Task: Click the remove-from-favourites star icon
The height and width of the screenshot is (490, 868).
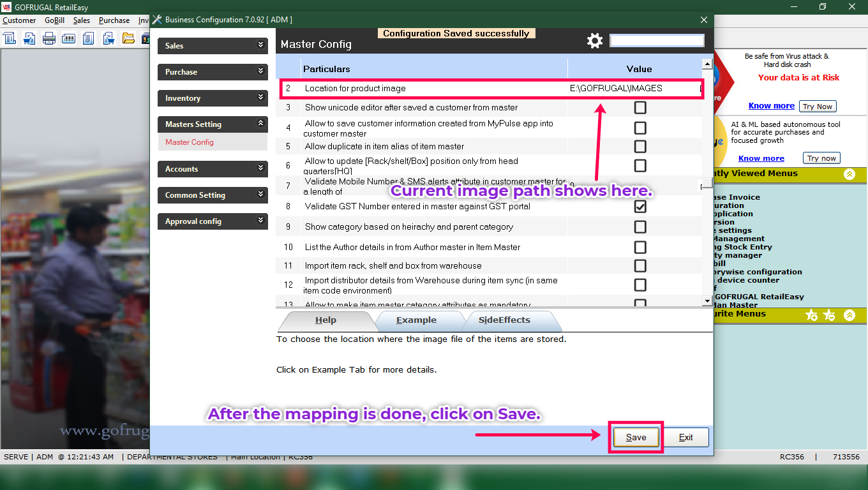Action: pos(828,315)
